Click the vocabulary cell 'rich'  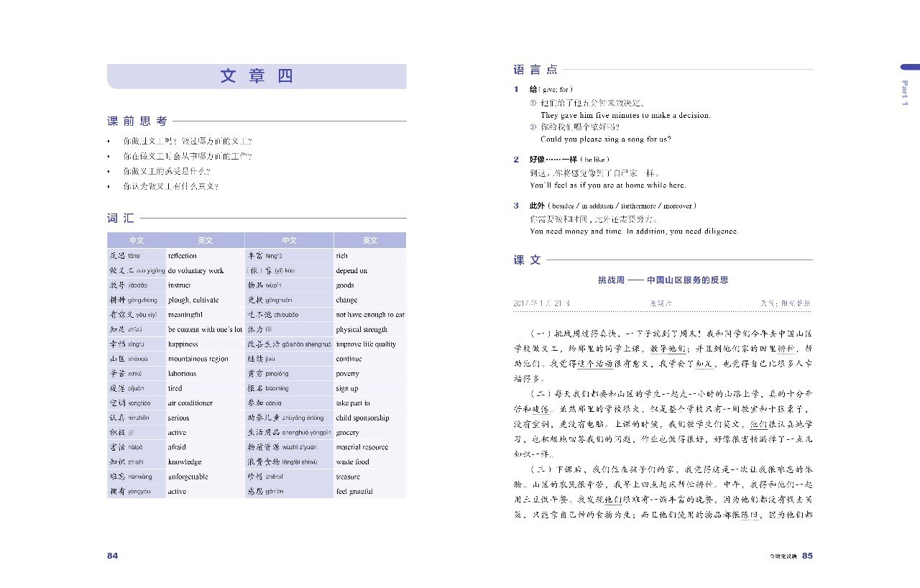[369, 256]
